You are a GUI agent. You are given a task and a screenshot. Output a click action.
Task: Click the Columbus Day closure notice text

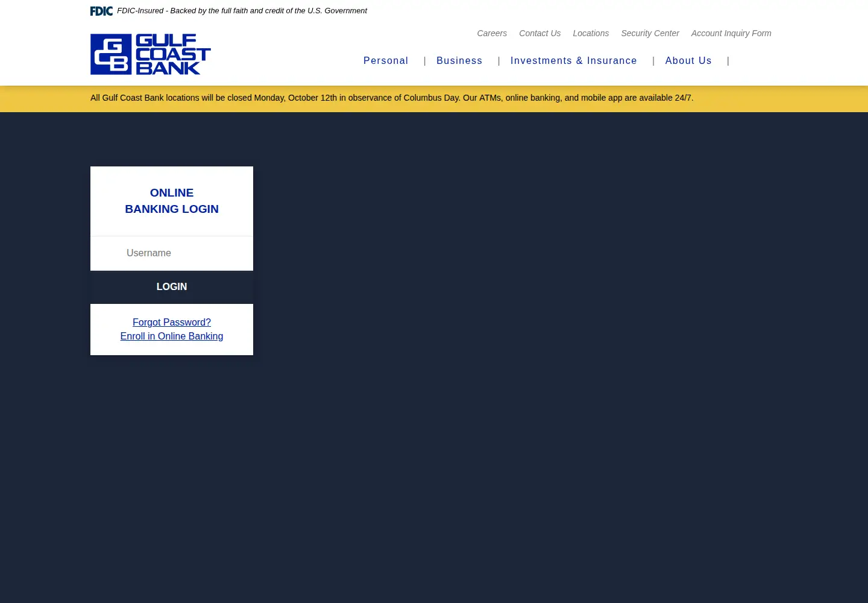tap(392, 98)
